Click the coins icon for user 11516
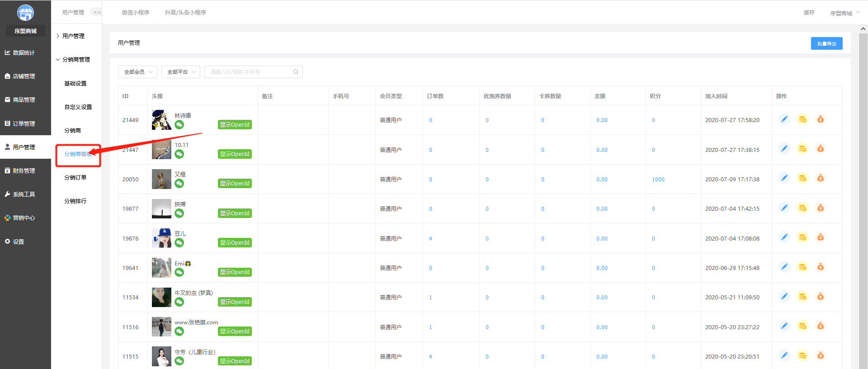This screenshot has height=369, width=868. pyautogui.click(x=802, y=326)
